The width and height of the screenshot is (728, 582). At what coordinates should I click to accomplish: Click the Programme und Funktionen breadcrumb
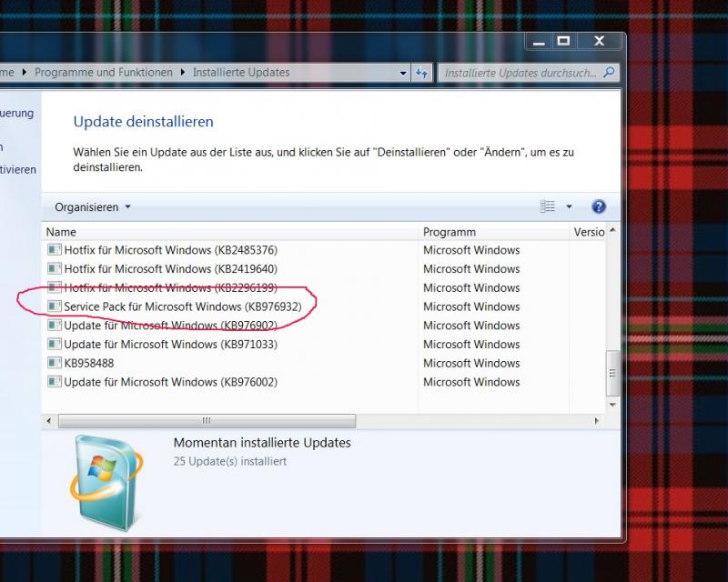104,73
